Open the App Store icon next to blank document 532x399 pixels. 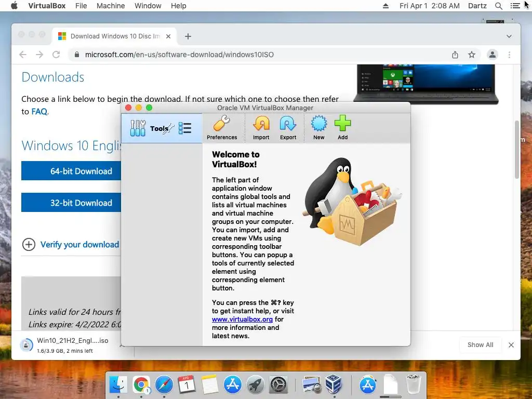click(x=368, y=385)
